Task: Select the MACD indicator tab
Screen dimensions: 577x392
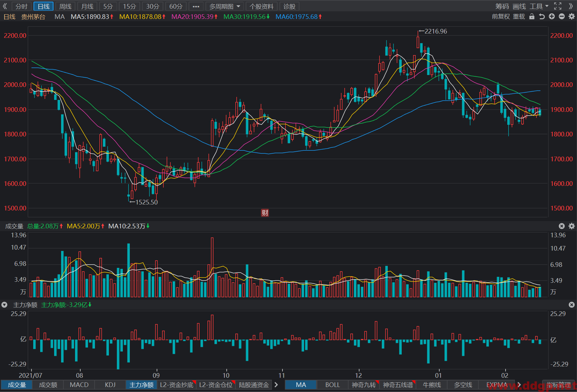Action: click(79, 385)
